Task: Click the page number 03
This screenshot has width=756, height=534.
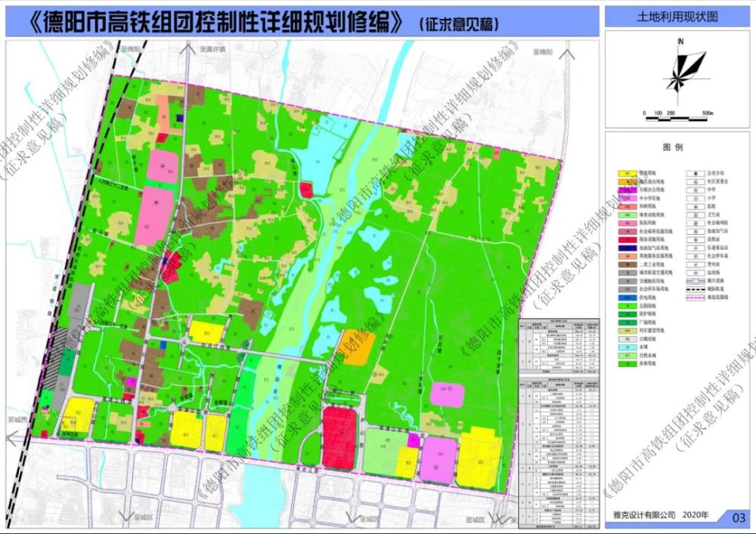Action: [x=738, y=518]
